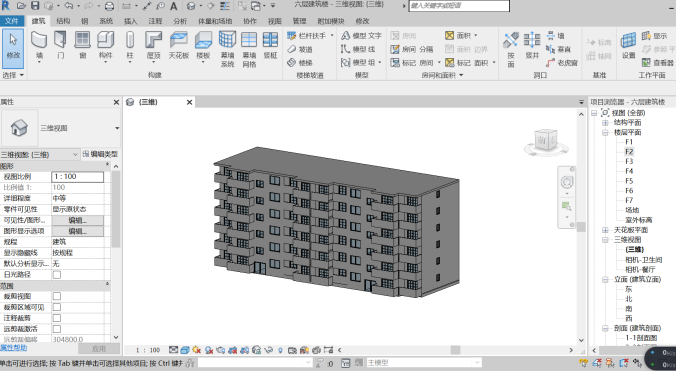Click the Set work plane (设置) icon
Image resolution: width=676 pixels, height=371 pixels.
628,45
